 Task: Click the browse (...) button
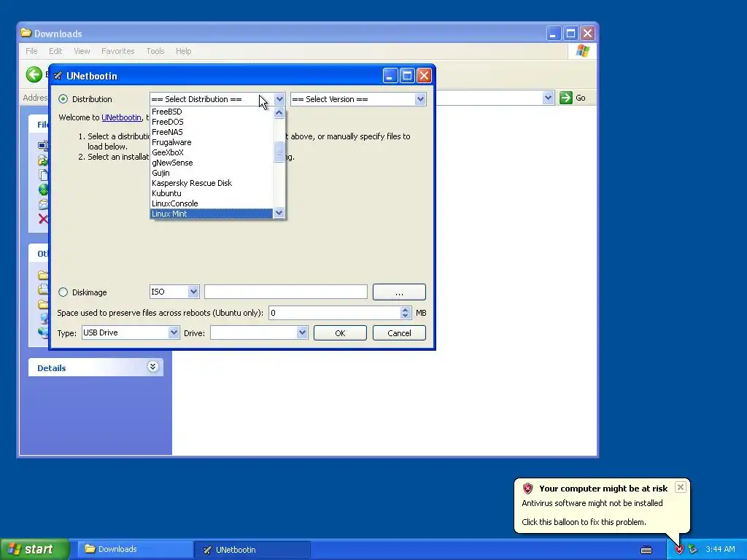pyautogui.click(x=399, y=292)
